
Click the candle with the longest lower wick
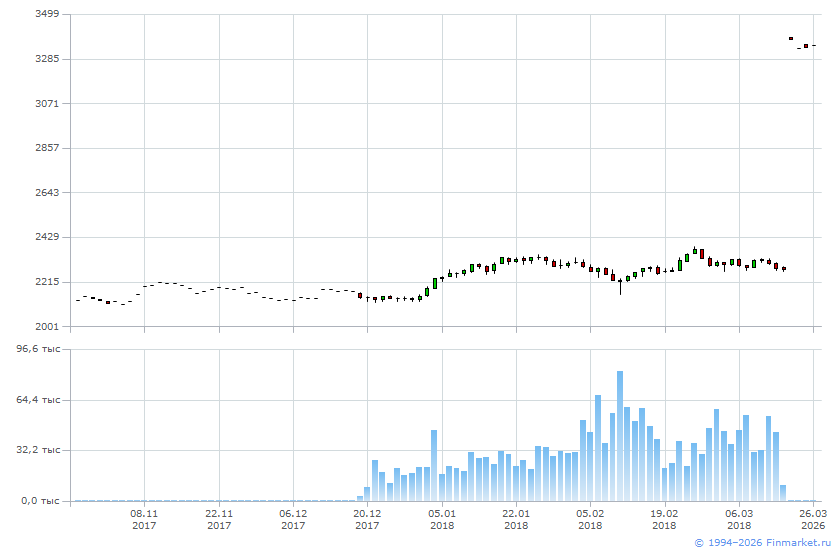(620, 284)
